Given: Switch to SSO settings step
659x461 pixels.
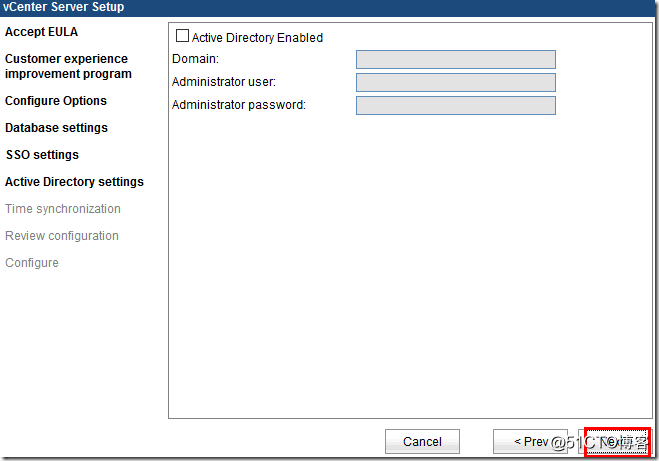Looking at the screenshot, I should pyautogui.click(x=42, y=155).
